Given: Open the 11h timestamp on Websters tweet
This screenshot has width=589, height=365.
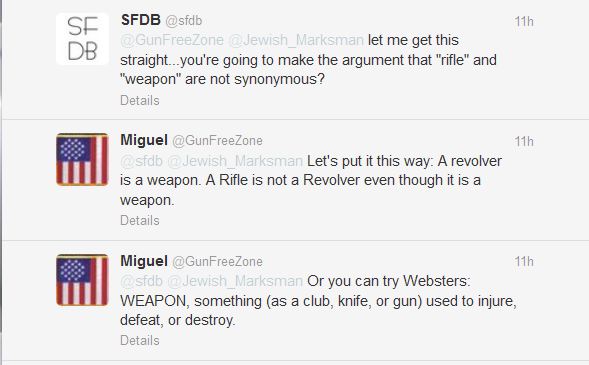Looking at the screenshot, I should click(524, 261).
